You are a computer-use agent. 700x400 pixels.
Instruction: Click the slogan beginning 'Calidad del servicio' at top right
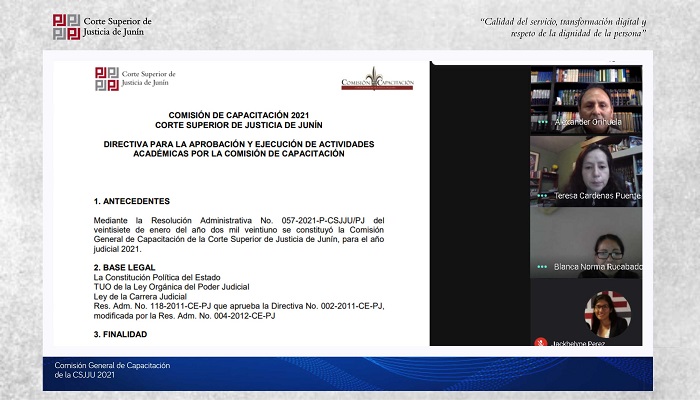point(563,27)
